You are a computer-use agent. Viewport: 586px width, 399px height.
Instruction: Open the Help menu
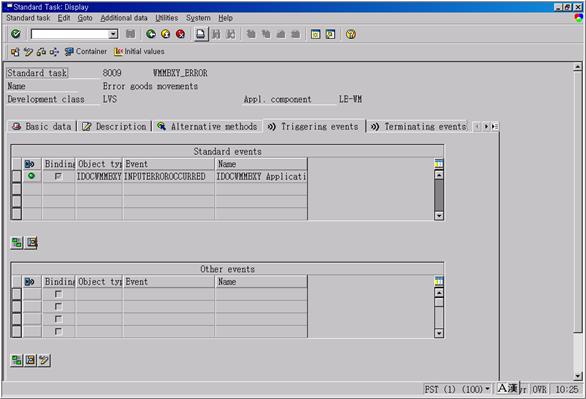coord(225,18)
